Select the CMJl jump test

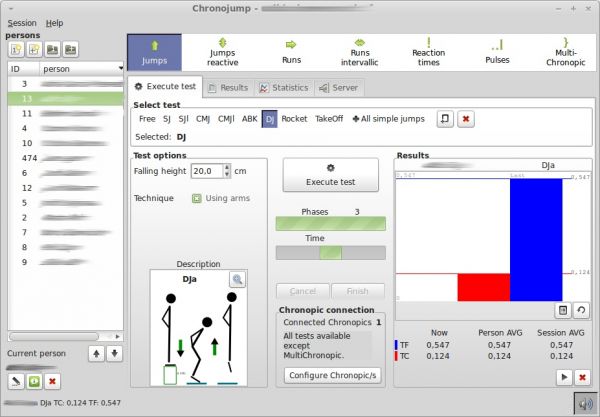pos(226,119)
